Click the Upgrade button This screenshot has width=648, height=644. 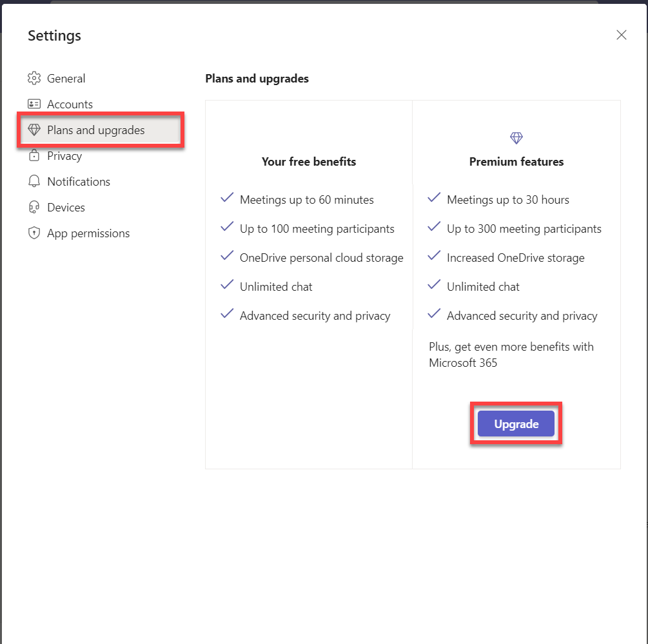pos(516,424)
